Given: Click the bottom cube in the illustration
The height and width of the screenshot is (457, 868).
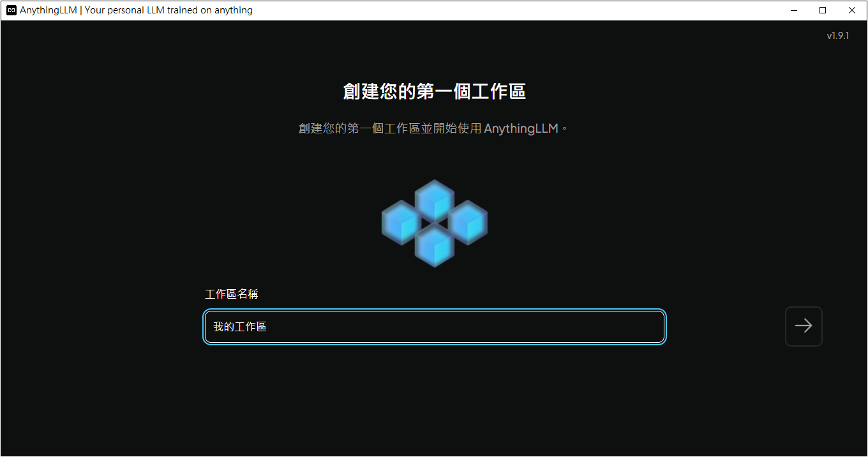Looking at the screenshot, I should pyautogui.click(x=435, y=246).
